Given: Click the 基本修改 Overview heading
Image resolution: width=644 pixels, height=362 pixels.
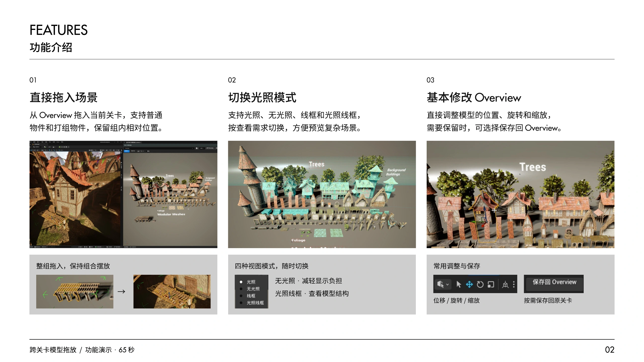Looking at the screenshot, I should (x=474, y=98).
